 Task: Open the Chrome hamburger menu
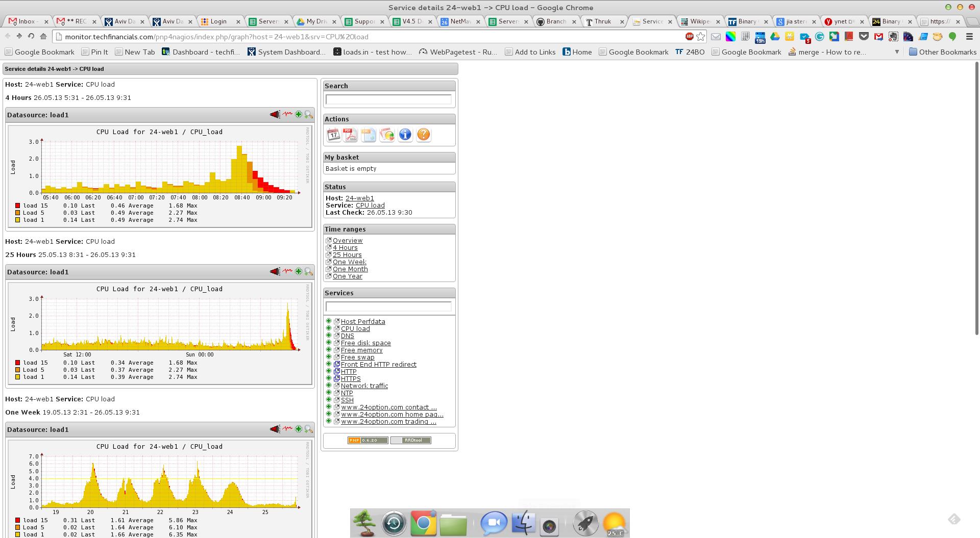tap(969, 37)
